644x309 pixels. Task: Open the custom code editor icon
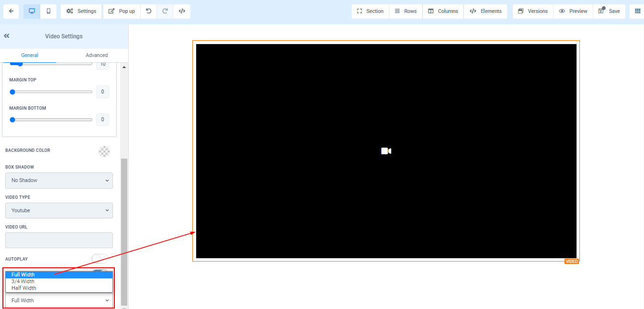182,11
